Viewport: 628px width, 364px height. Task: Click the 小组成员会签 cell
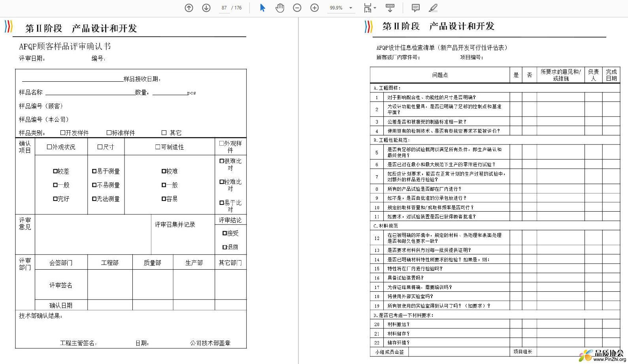(x=389, y=352)
